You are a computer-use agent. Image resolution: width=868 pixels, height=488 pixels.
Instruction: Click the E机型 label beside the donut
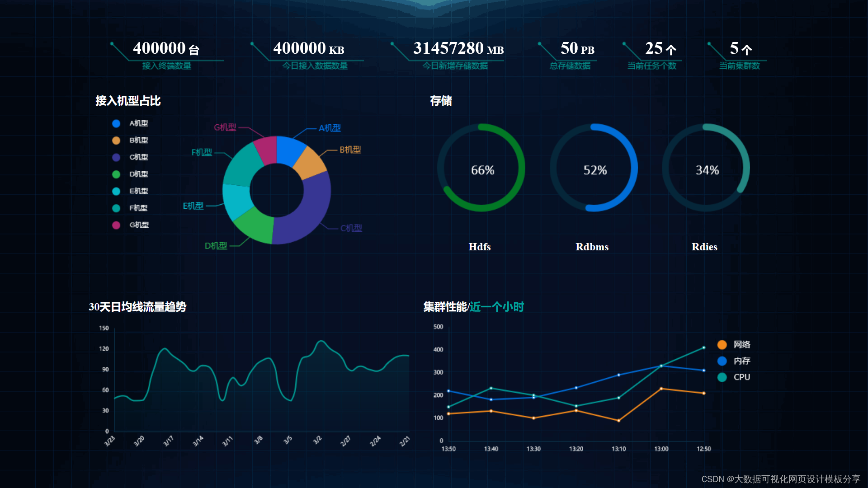(193, 206)
